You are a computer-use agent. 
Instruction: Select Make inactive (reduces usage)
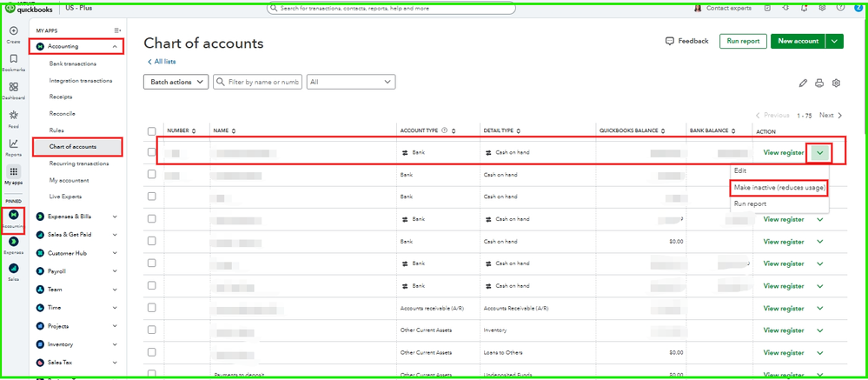pos(779,188)
